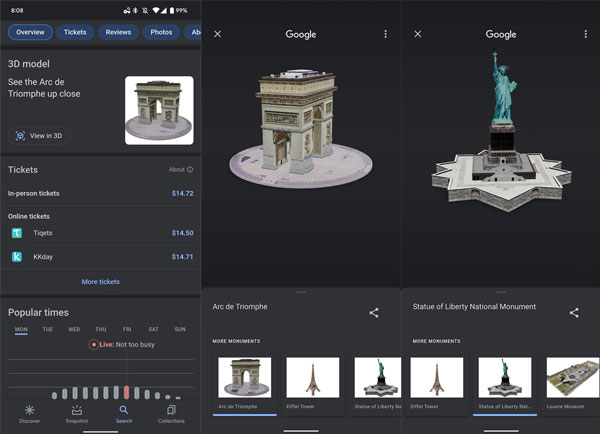Image resolution: width=600 pixels, height=434 pixels.
Task: Close the Statue of Liberty 3D viewer
Action: click(x=418, y=34)
